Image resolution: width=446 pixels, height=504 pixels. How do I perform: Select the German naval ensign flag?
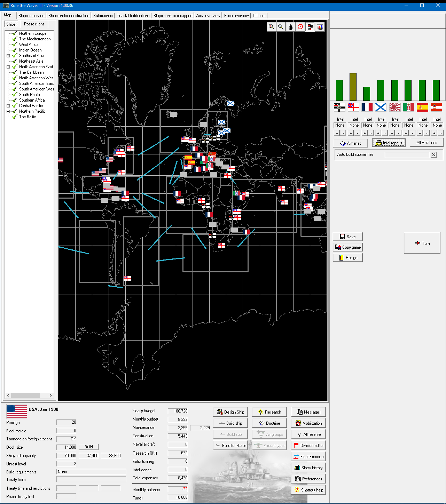339,107
